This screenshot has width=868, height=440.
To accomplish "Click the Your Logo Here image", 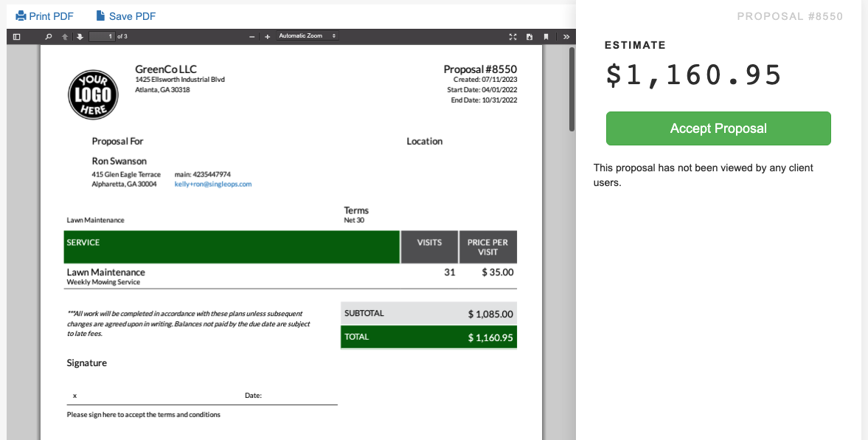I will pos(94,94).
